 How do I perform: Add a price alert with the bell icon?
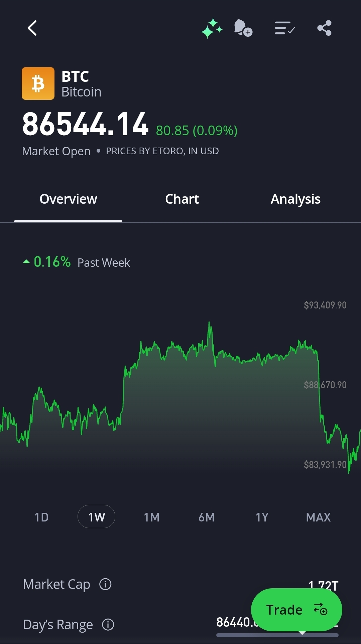click(243, 28)
